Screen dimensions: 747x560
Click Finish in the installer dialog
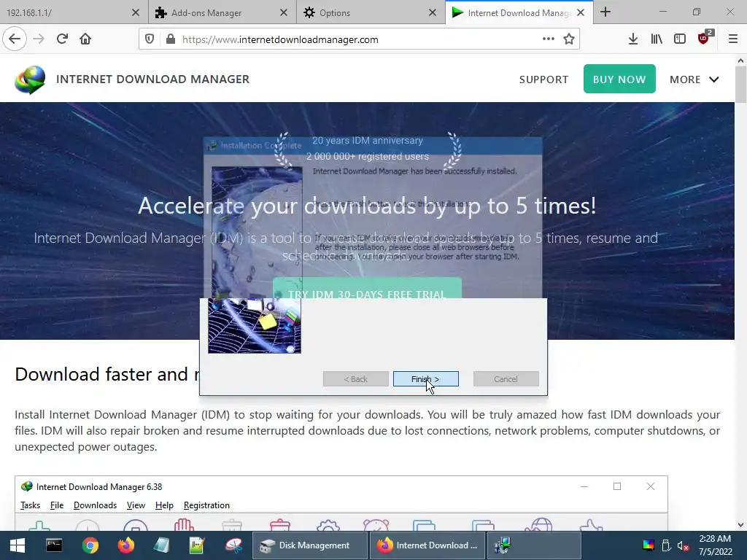(x=426, y=379)
